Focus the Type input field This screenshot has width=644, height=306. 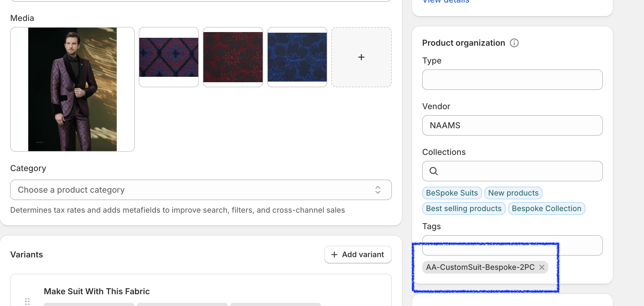(512, 80)
